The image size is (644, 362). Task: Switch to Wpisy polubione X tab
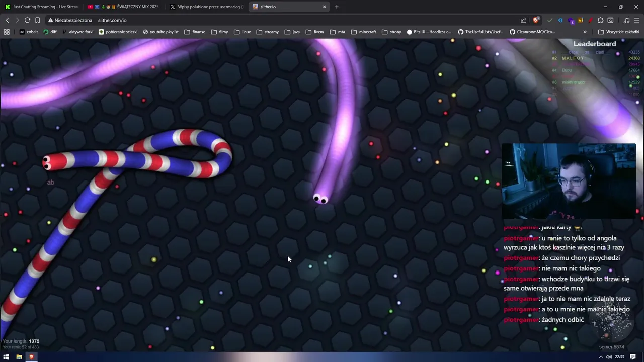click(x=206, y=7)
